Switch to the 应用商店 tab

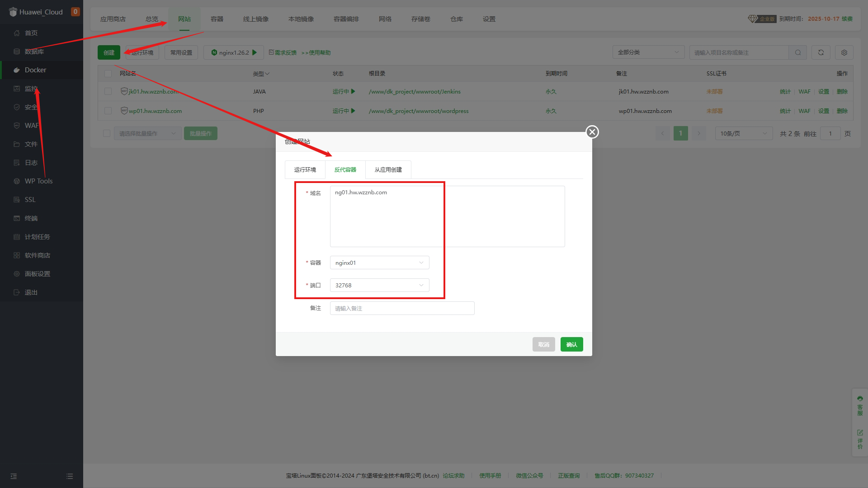click(x=113, y=19)
